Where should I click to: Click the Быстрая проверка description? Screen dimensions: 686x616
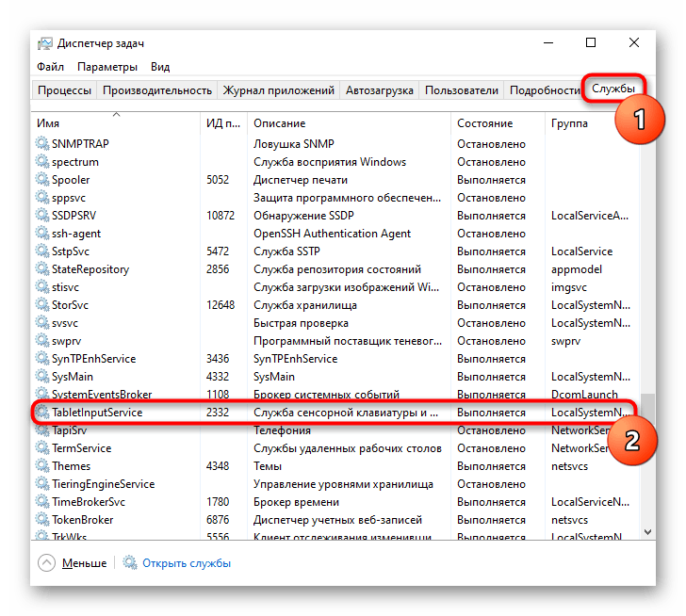coord(301,323)
